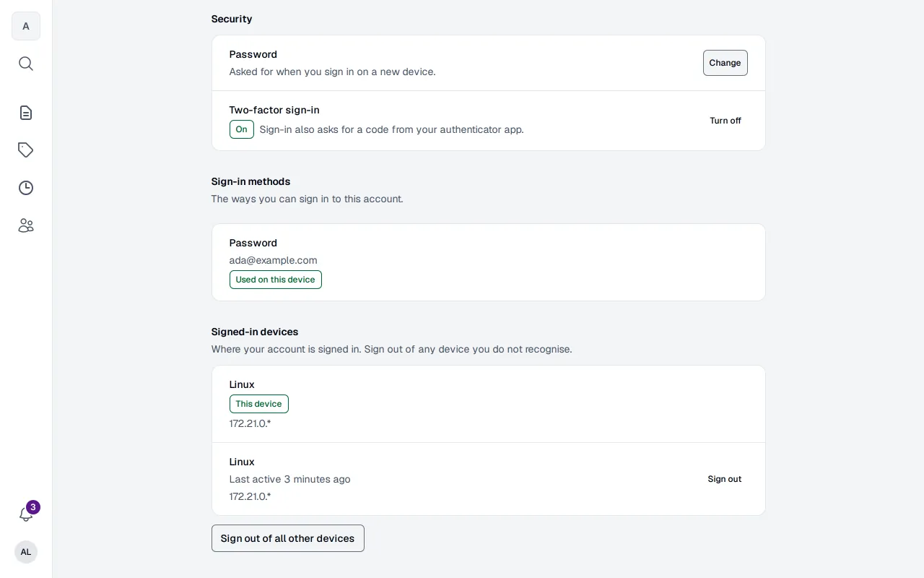Open the people/team icon in the sidebar

tap(26, 225)
